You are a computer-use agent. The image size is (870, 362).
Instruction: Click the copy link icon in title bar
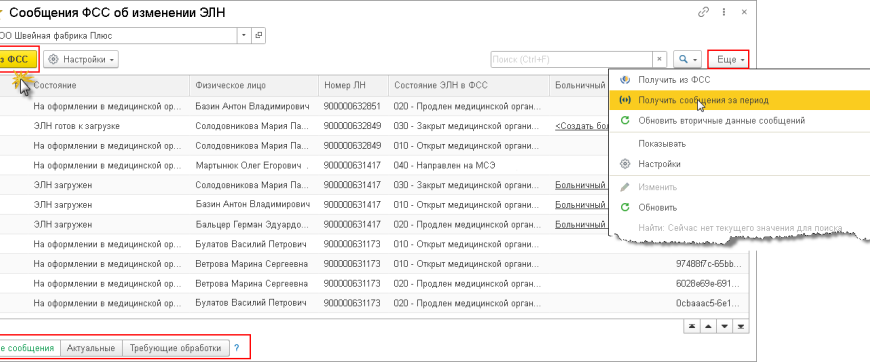point(704,12)
